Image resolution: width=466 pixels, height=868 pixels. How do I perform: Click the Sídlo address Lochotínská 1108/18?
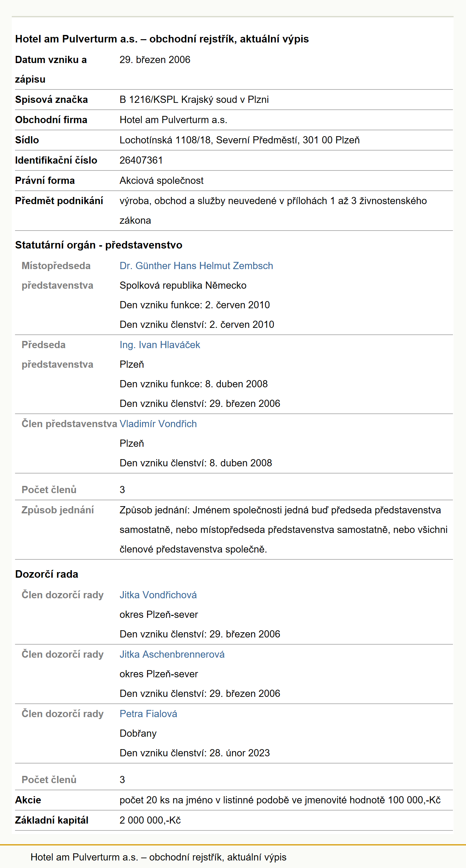(240, 140)
